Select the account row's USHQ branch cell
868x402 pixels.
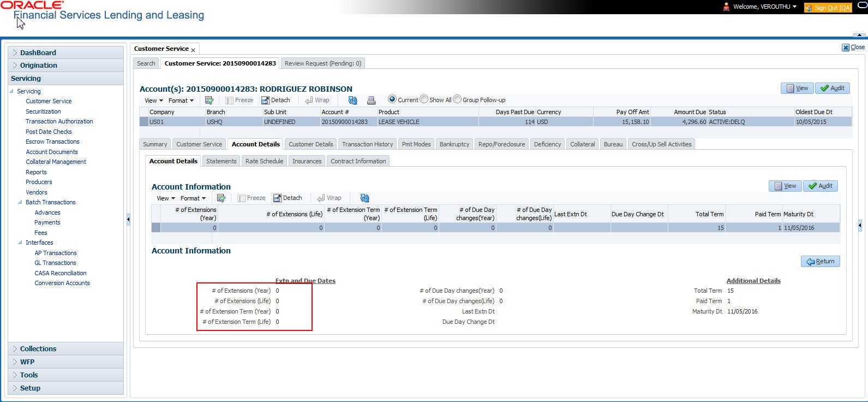[234, 122]
